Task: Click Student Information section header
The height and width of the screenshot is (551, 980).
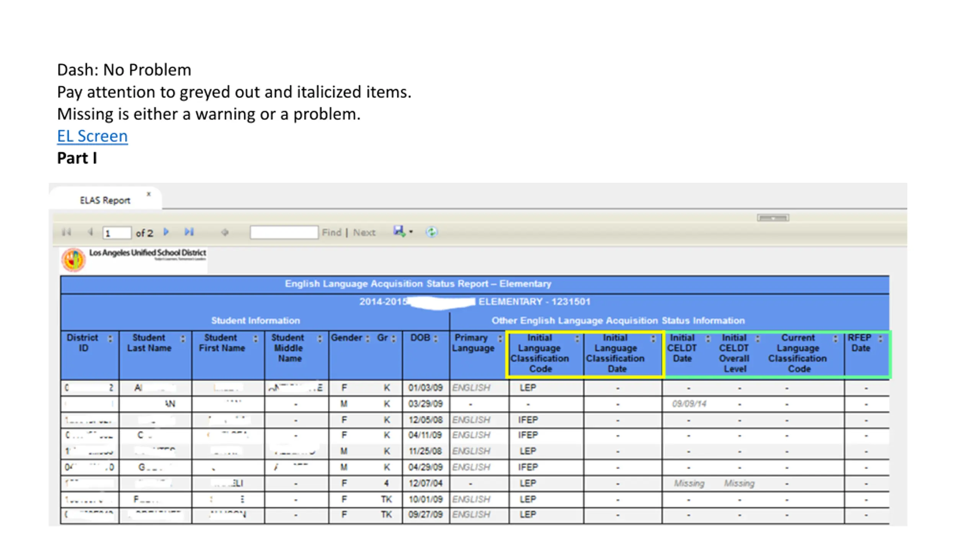Action: pyautogui.click(x=256, y=321)
